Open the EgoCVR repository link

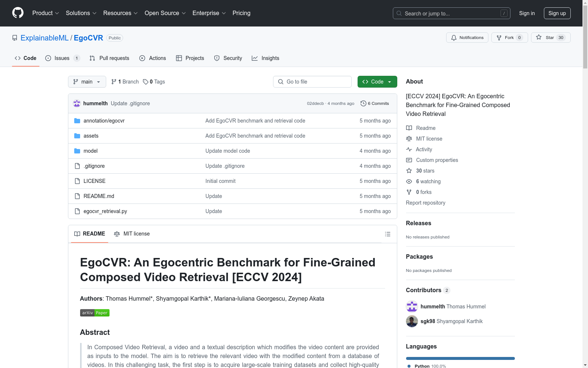point(89,38)
